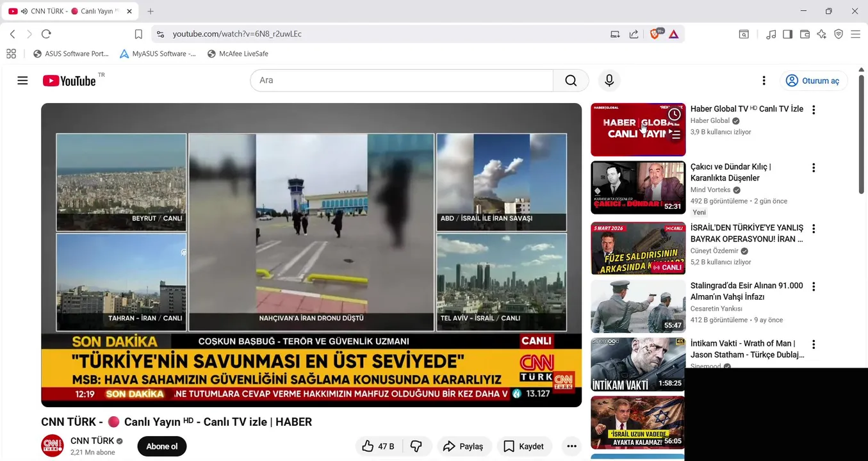
Task: Open options menu for İntikam Vakti video
Action: point(814,344)
